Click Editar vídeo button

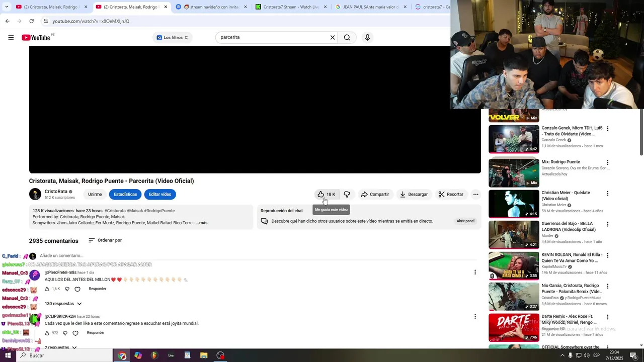(160, 195)
